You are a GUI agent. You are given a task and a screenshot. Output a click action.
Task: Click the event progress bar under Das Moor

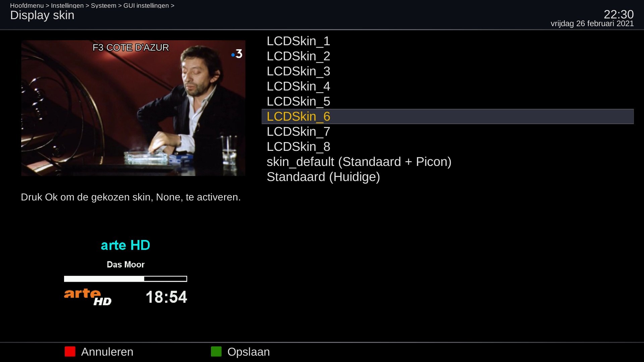[x=125, y=279]
